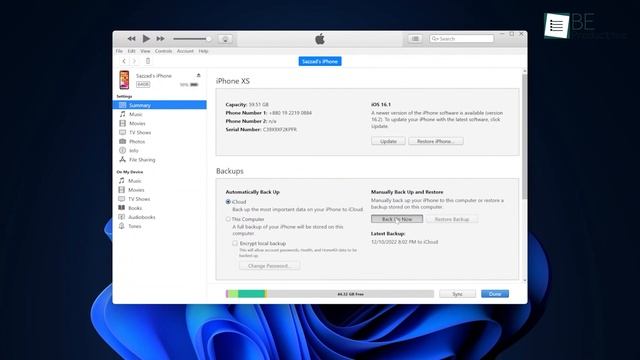Click the Restore iPhone button

coord(436,141)
